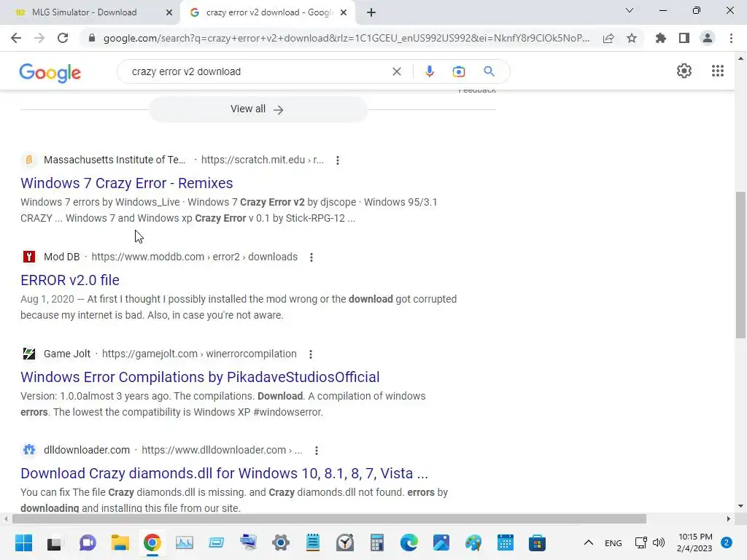Open Google apps grid
This screenshot has width=747, height=560.
click(718, 71)
